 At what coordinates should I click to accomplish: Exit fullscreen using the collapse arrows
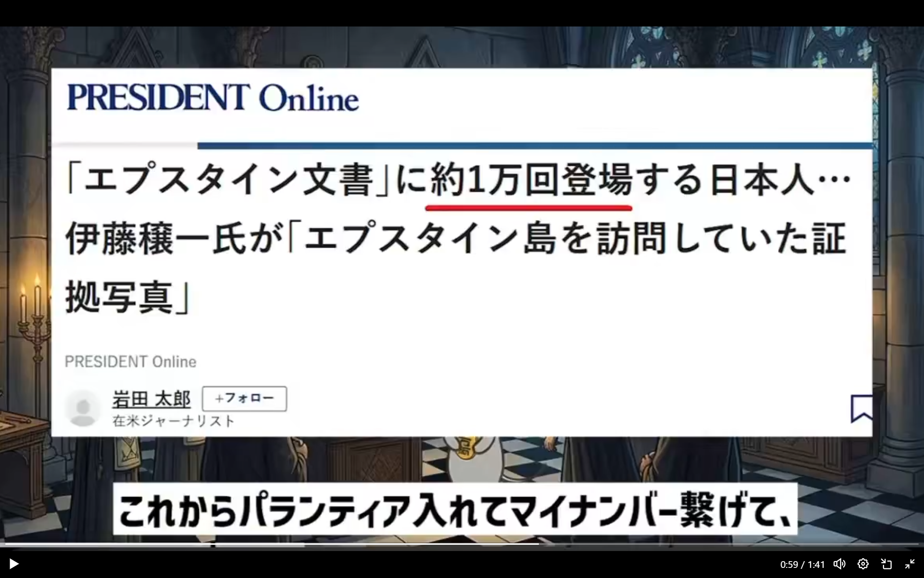coord(910,564)
